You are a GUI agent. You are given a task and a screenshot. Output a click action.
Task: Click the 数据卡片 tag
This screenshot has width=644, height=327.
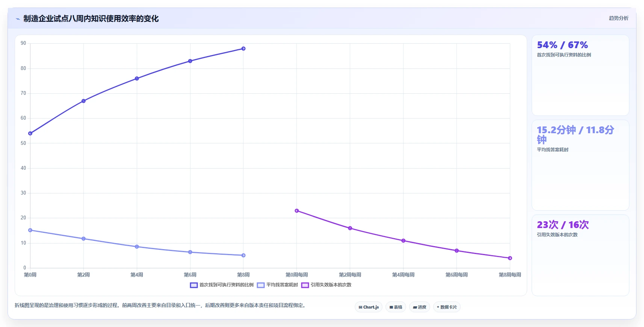[x=447, y=307]
